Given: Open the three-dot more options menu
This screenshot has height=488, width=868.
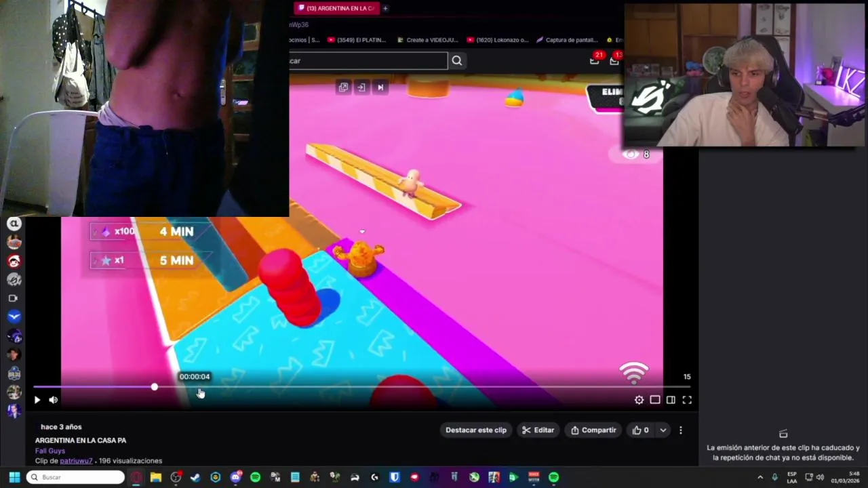Looking at the screenshot, I should tap(681, 430).
